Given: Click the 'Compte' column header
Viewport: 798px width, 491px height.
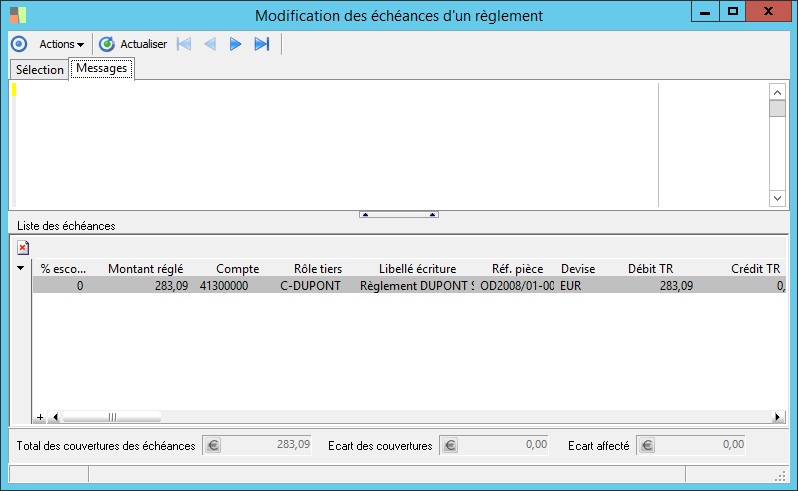Looking at the screenshot, I should coord(237,269).
